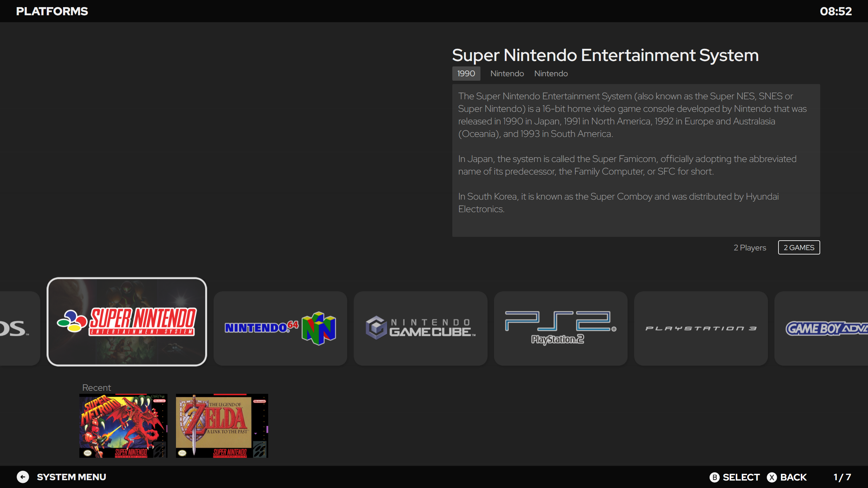Screen dimensions: 868x488
Task: Launch Zelda A Link to the Past from Recent
Action: pos(222,426)
